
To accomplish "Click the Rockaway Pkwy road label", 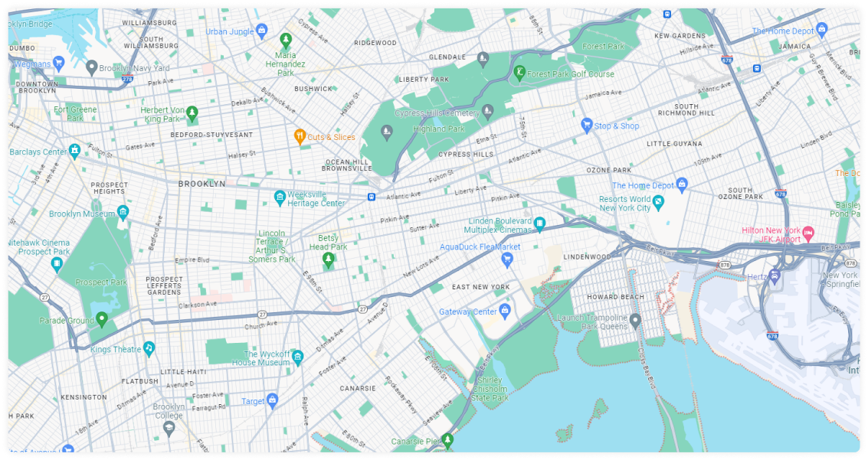I will click(401, 395).
